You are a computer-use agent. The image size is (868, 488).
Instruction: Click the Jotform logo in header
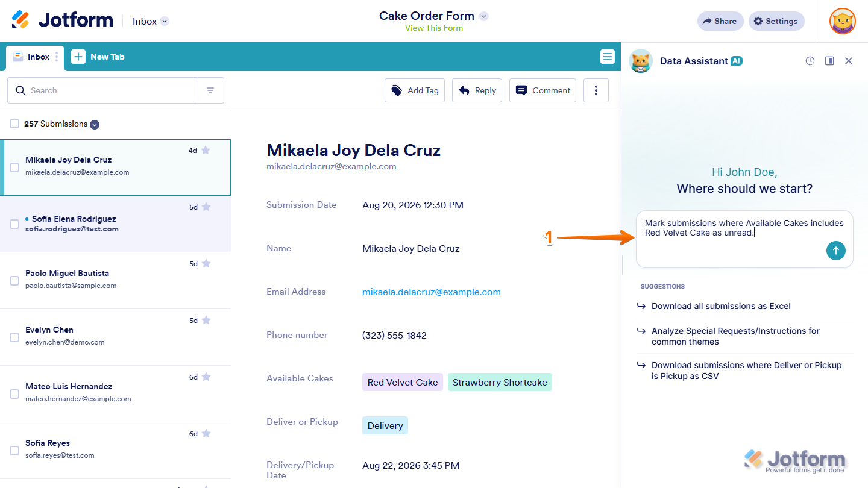62,20
